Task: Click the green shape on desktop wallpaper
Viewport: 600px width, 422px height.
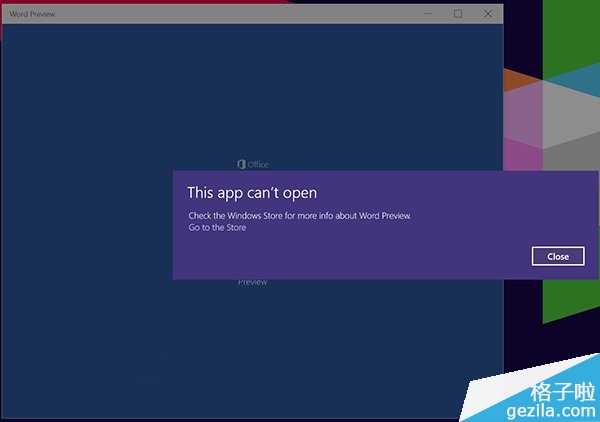Action: click(x=570, y=300)
